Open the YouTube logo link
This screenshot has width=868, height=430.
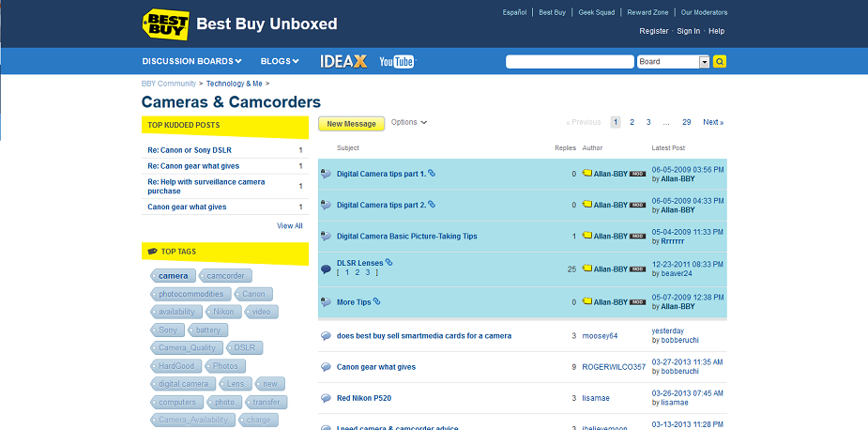click(x=397, y=62)
